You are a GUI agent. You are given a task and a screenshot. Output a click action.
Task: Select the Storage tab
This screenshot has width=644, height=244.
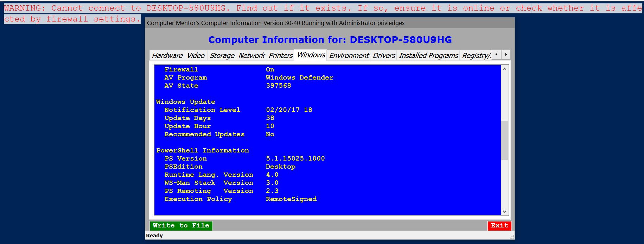[222, 56]
